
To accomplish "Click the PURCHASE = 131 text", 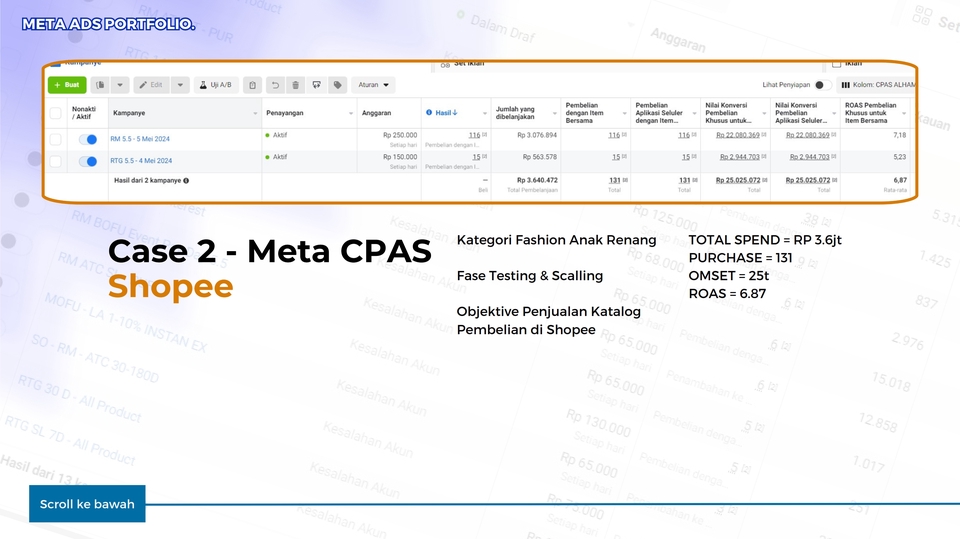I will [x=740, y=258].
